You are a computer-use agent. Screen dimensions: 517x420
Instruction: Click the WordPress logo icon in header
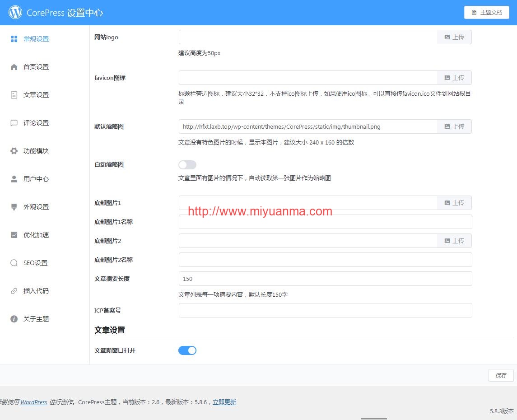click(15, 13)
